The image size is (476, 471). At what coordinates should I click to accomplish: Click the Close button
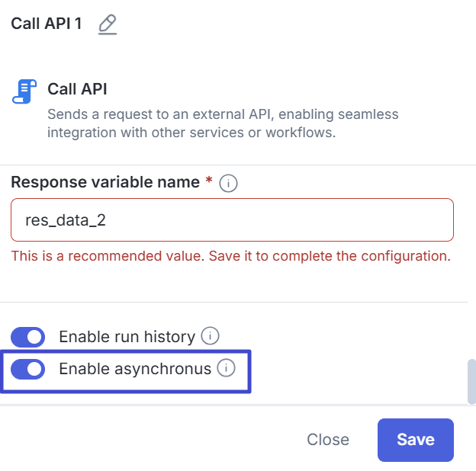pyautogui.click(x=328, y=440)
